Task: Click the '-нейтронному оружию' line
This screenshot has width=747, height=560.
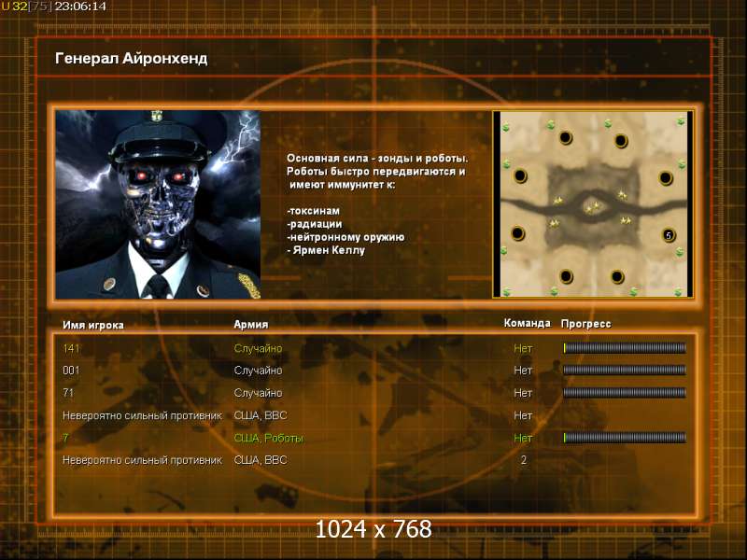Action: tap(345, 237)
